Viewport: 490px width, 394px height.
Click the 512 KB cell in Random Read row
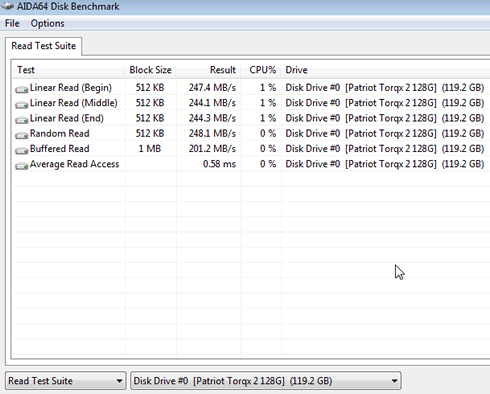[x=150, y=134]
